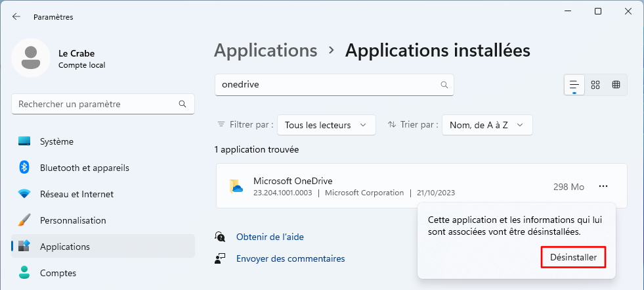Open the Obtenir de l'aide link
644x290 pixels.
pyautogui.click(x=270, y=237)
